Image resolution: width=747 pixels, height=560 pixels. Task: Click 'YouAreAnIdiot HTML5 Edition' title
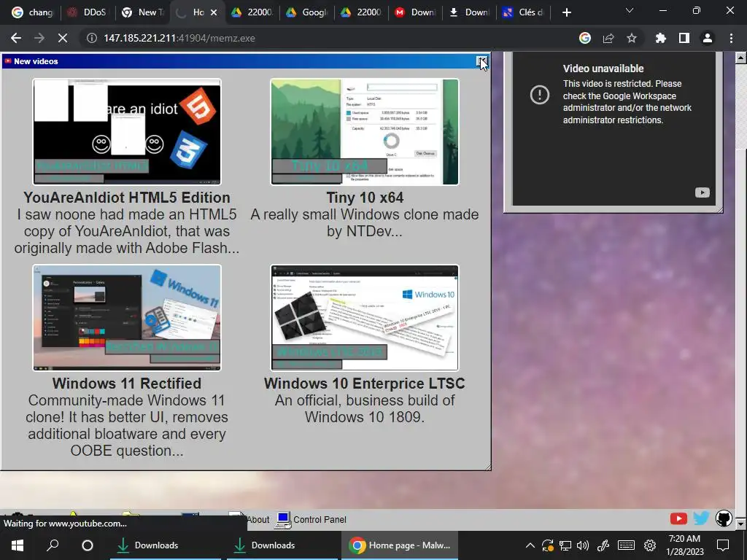click(127, 198)
